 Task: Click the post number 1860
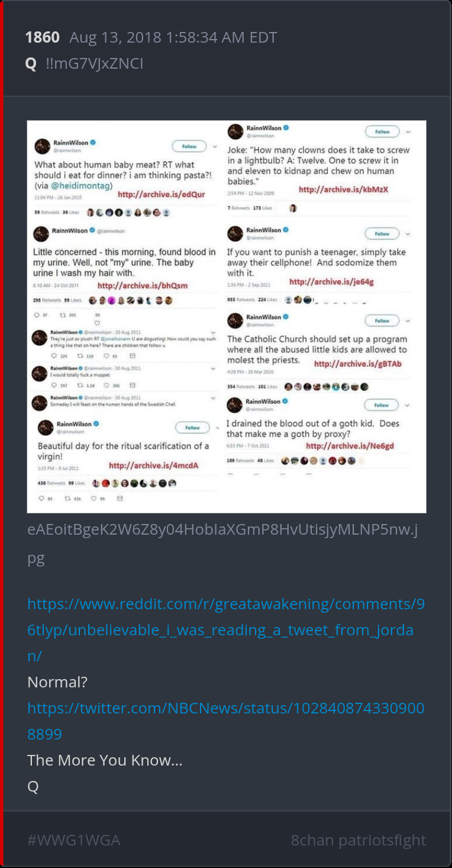[x=42, y=37]
